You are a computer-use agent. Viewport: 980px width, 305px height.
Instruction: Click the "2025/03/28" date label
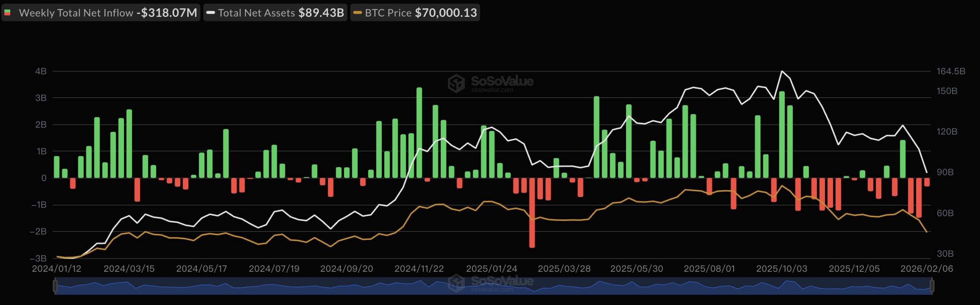(x=564, y=269)
